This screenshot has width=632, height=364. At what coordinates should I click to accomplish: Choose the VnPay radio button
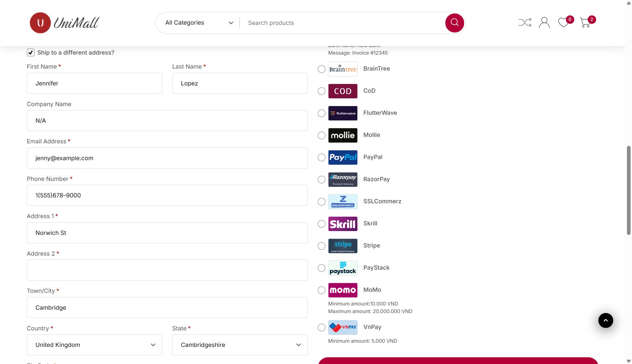pyautogui.click(x=321, y=328)
